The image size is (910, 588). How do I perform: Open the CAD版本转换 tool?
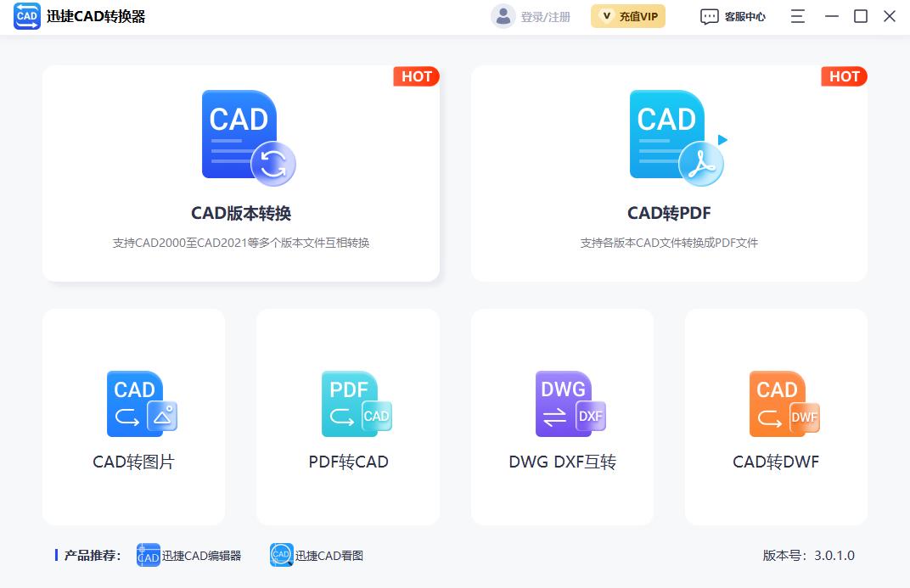point(240,174)
